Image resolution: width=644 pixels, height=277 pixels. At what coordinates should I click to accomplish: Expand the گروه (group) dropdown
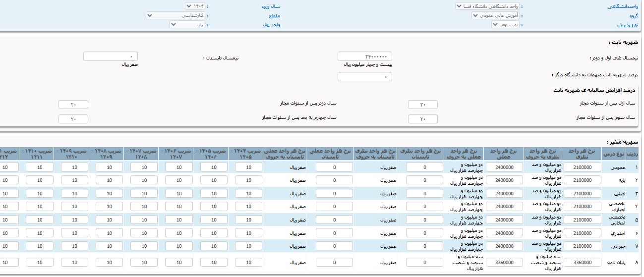[495, 15]
